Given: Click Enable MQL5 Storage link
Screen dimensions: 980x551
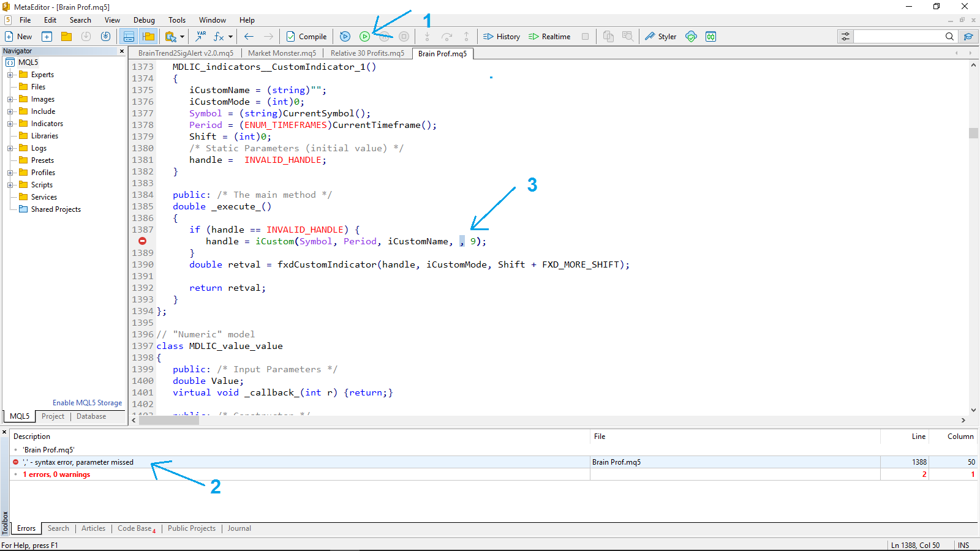Looking at the screenshot, I should (87, 403).
